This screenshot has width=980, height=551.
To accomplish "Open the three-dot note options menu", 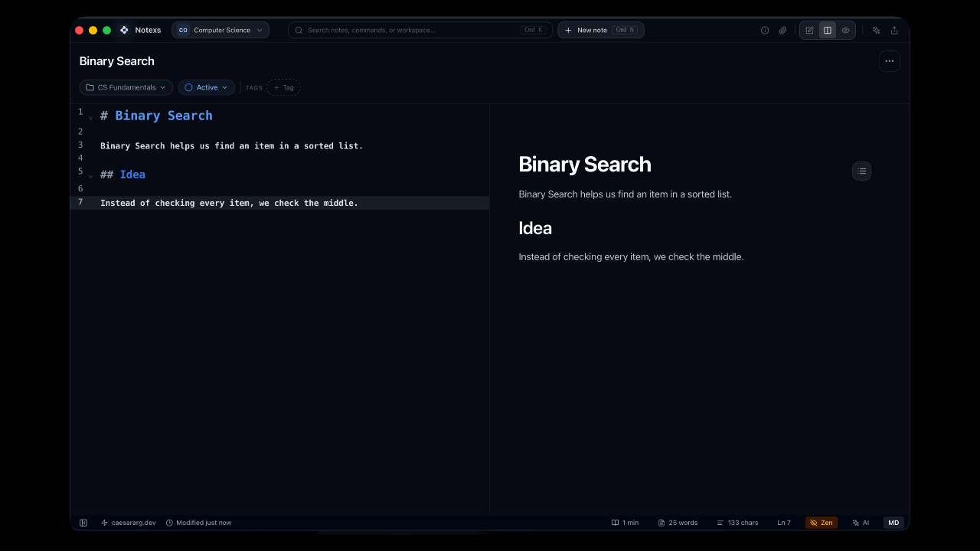I will point(889,61).
